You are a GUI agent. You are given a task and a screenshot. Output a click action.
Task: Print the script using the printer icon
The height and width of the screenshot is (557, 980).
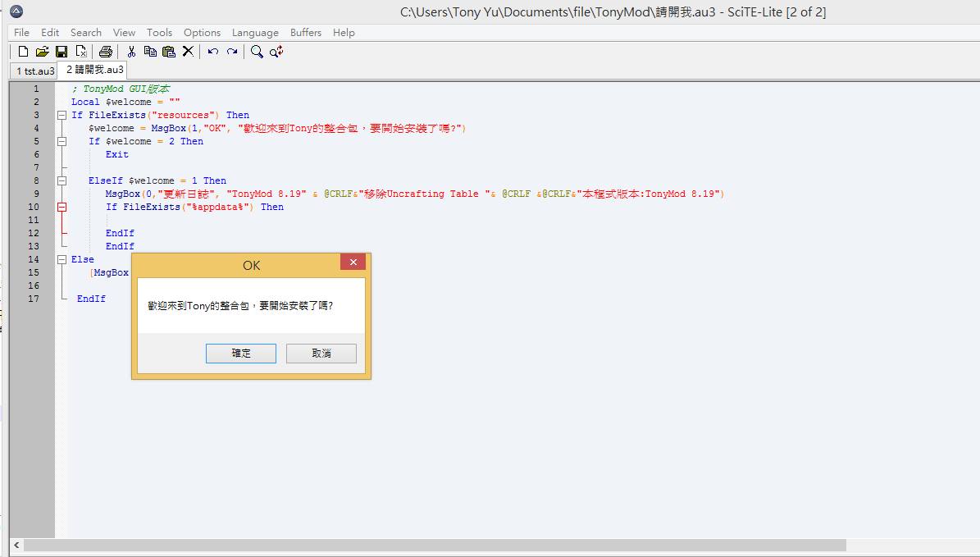(105, 52)
